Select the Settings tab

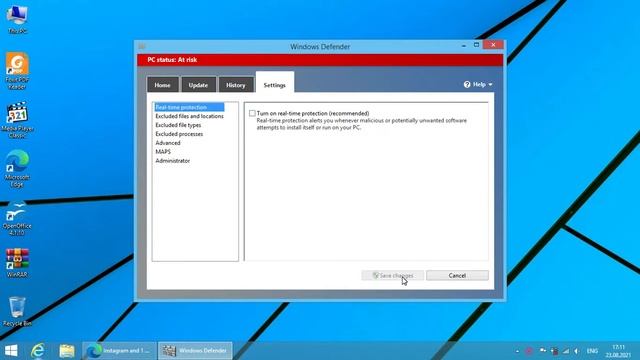(275, 83)
